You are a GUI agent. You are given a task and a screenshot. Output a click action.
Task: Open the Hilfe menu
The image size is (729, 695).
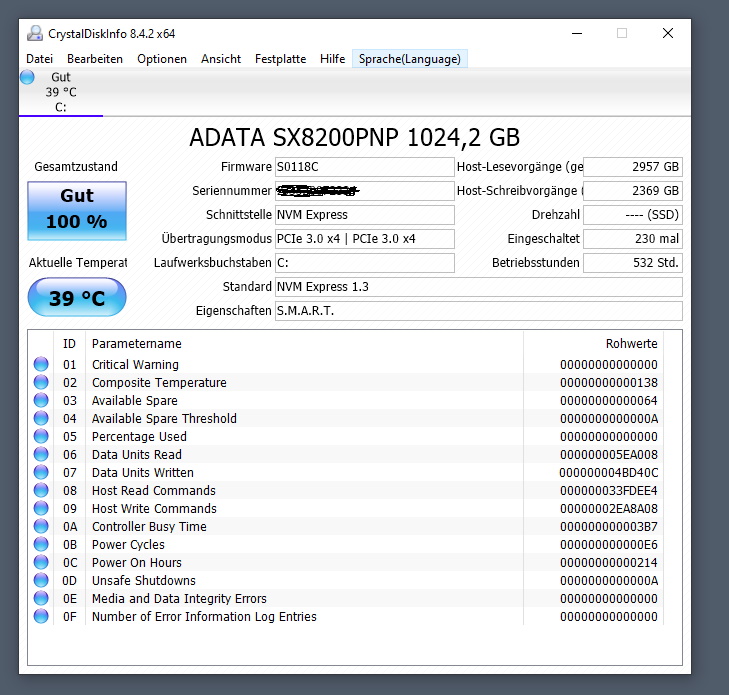(332, 59)
